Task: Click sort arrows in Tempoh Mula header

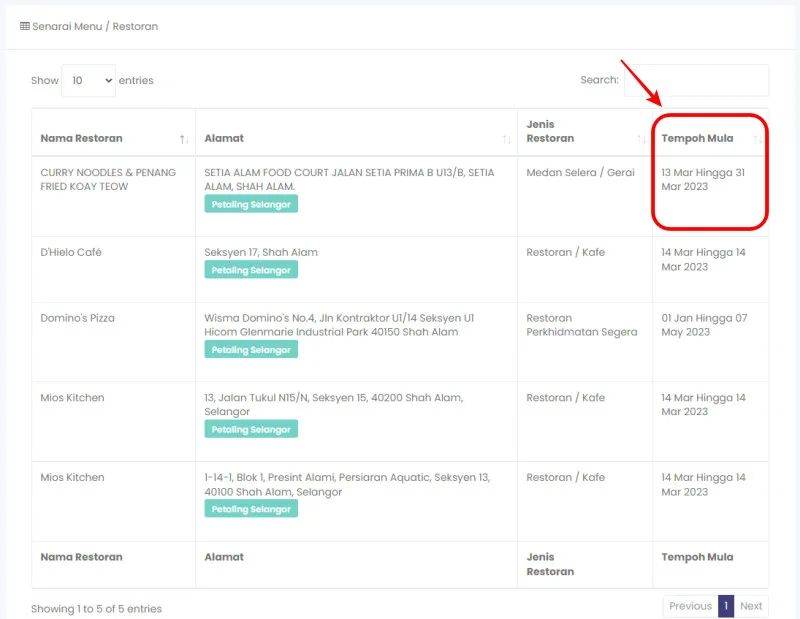Action: pos(758,139)
